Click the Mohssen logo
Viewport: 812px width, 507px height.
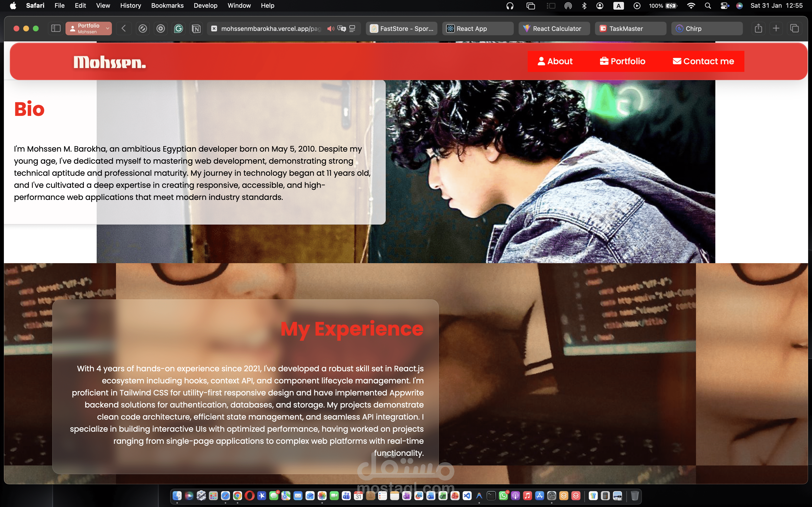click(110, 62)
